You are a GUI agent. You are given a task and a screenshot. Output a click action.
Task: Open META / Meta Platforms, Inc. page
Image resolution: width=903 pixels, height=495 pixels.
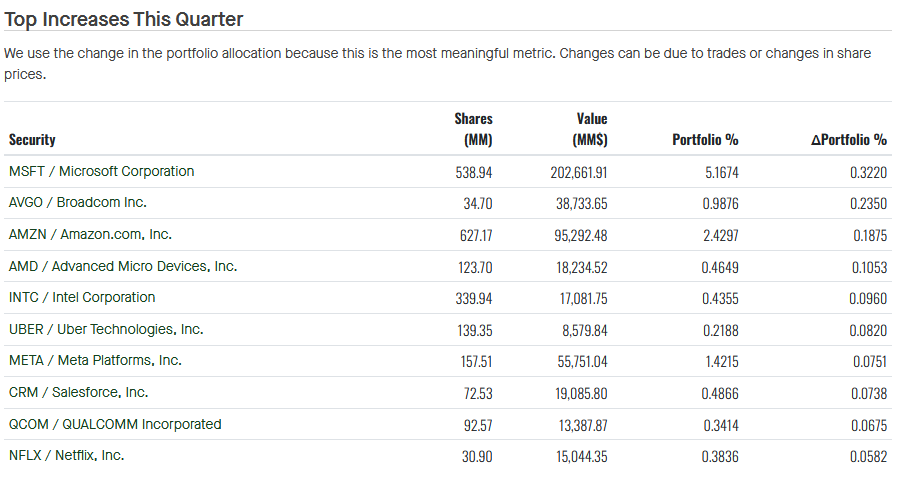click(95, 361)
